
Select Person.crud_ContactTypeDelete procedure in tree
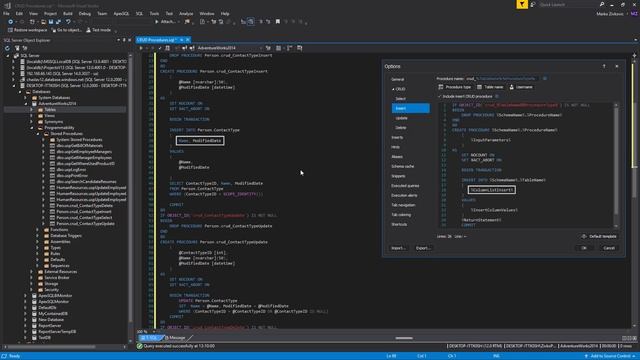click(x=84, y=206)
